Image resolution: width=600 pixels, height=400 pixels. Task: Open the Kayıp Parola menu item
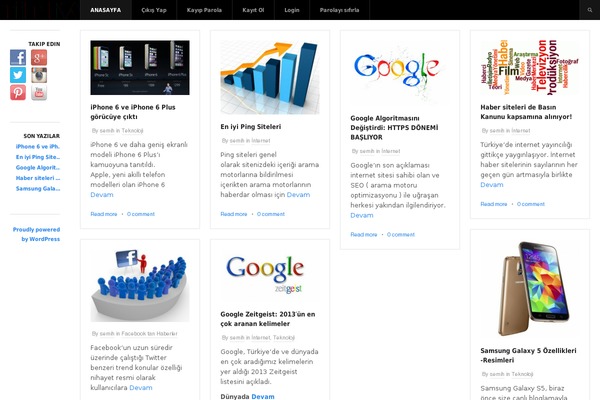(204, 10)
